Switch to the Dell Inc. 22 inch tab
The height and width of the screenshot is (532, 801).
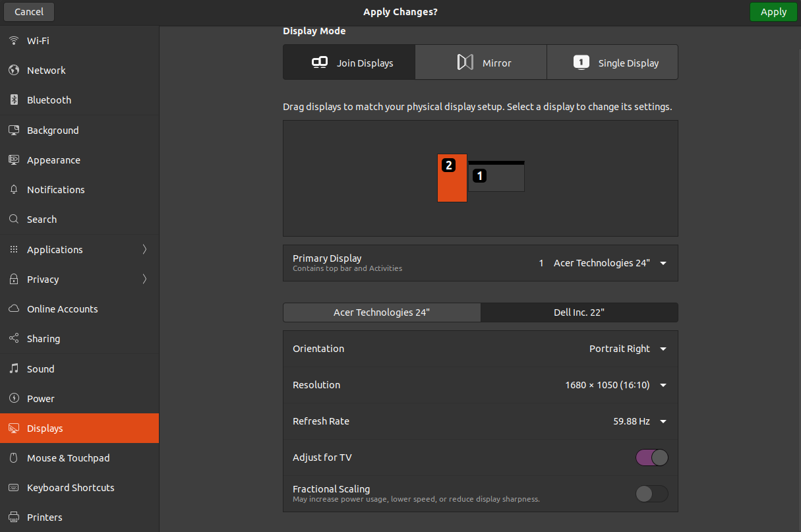tap(579, 312)
